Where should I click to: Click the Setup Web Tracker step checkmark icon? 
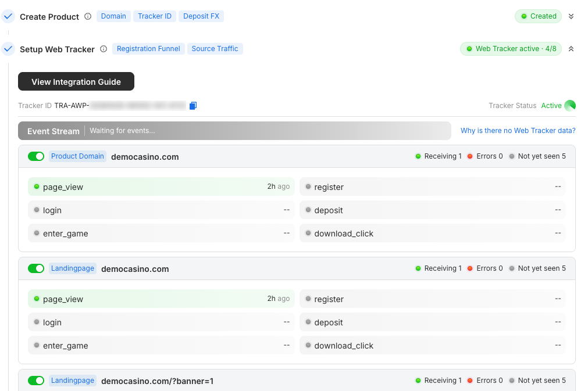click(x=8, y=49)
